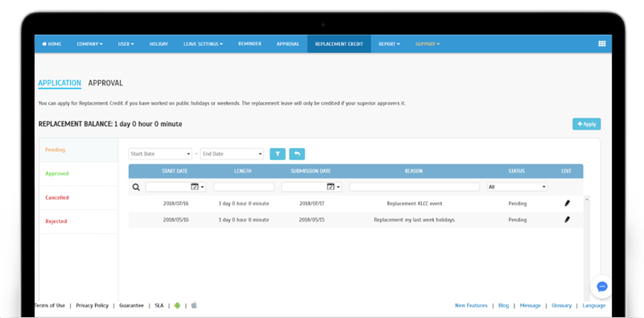
Task: Switch to the APPROVAL tab below navbar
Action: [105, 83]
